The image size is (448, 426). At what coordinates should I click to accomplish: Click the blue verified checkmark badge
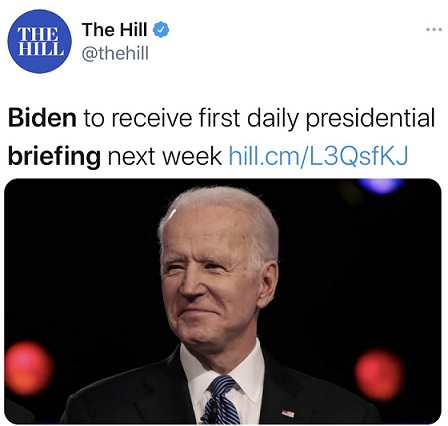click(x=161, y=30)
